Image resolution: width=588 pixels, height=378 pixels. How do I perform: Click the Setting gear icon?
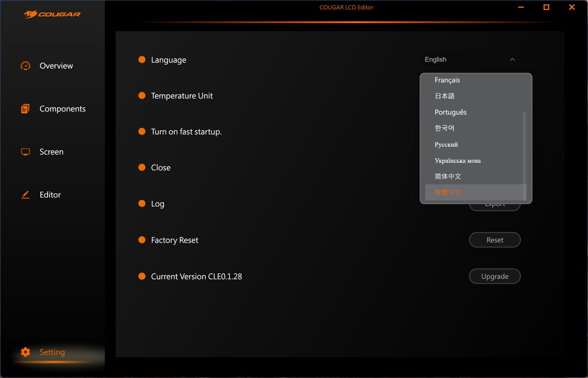coord(26,352)
